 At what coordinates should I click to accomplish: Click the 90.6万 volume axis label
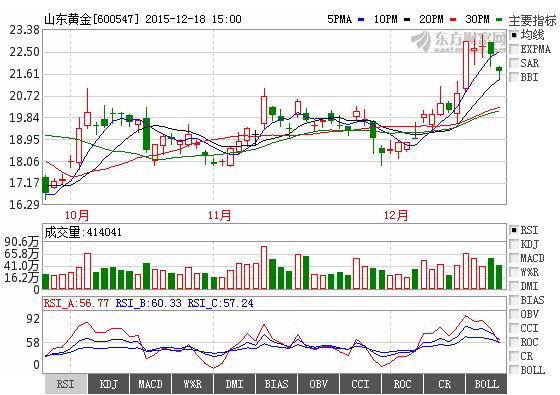22,242
